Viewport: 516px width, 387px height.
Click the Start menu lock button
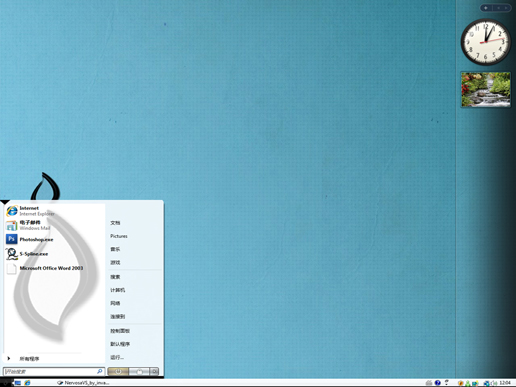[139, 371]
